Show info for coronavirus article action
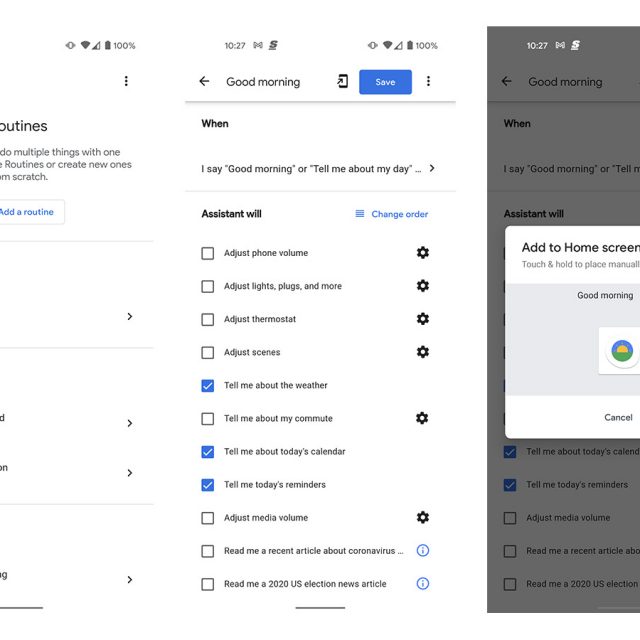Viewport: 640px width, 640px height. point(422,550)
